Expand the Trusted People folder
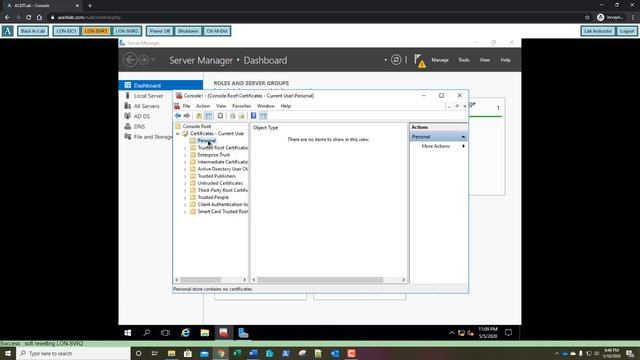Image resolution: width=640 pixels, height=360 pixels. coord(185,198)
